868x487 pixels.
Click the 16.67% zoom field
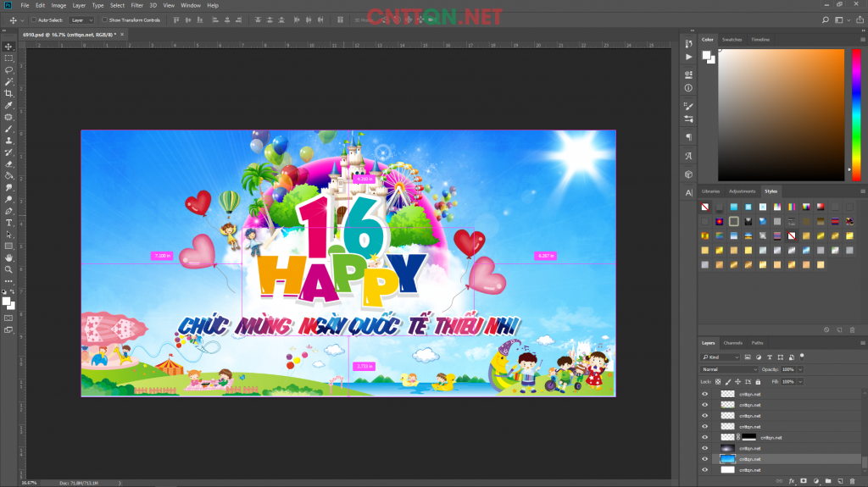coord(29,483)
